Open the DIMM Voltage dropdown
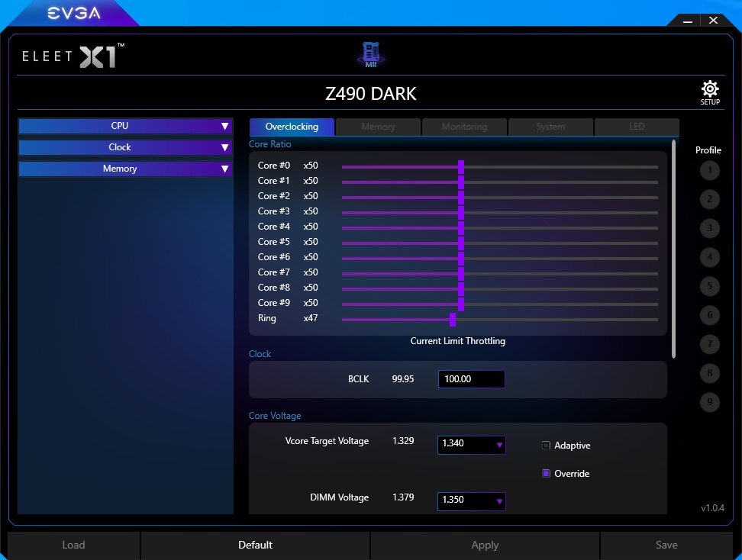This screenshot has width=742, height=560. pyautogui.click(x=471, y=501)
